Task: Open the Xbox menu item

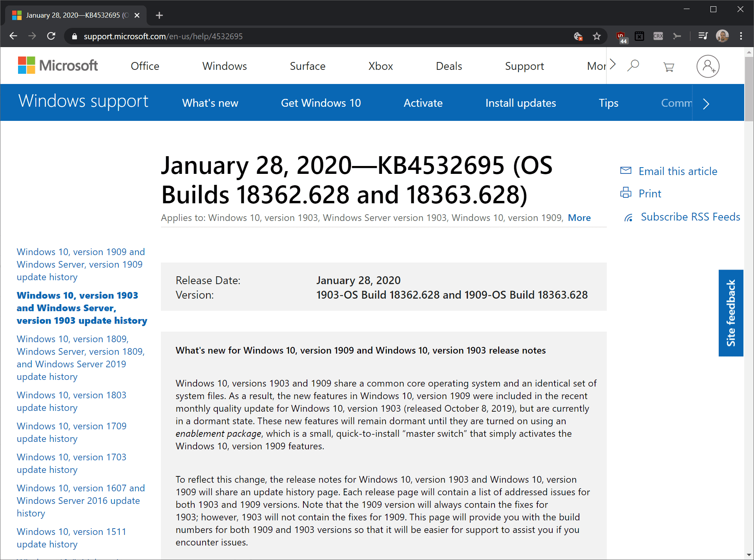Action: pyautogui.click(x=381, y=66)
